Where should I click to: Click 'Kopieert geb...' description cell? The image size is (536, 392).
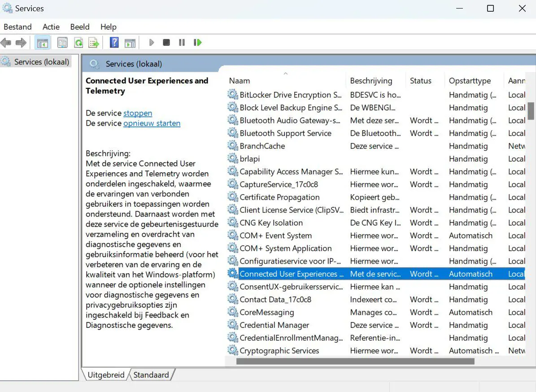[375, 197]
